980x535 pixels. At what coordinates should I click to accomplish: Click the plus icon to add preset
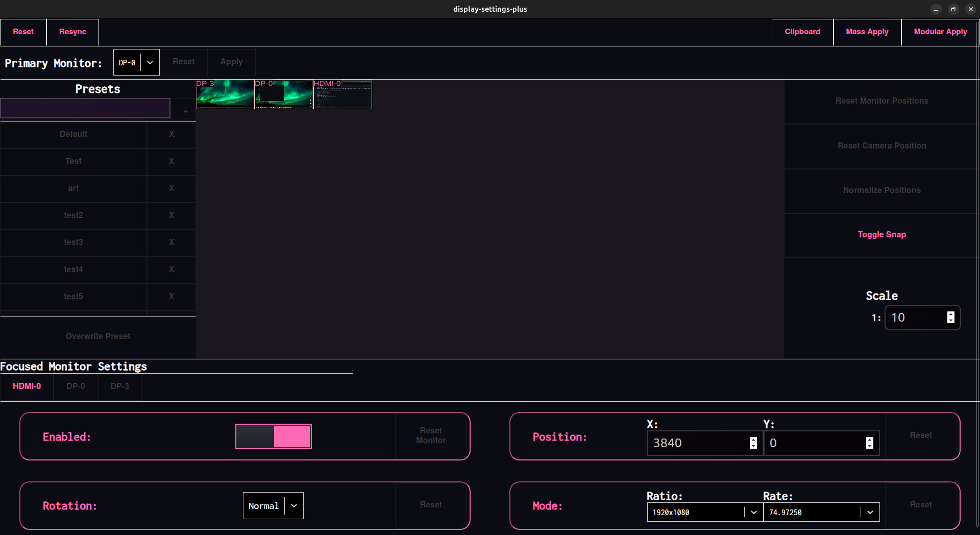pos(185,111)
